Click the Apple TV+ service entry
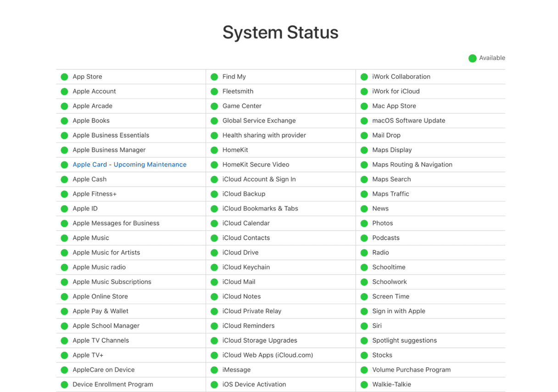The image size is (558, 392). 88,355
